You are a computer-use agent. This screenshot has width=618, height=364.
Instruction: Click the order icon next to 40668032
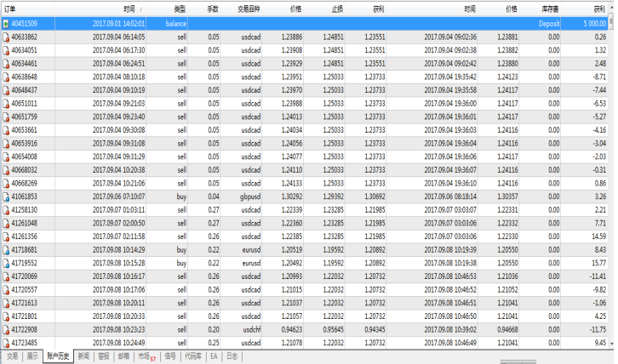click(x=6, y=170)
